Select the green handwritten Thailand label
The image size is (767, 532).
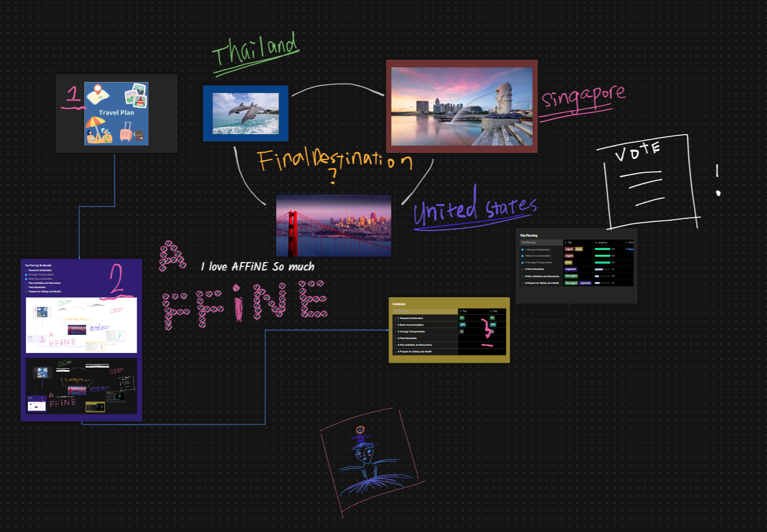click(256, 53)
